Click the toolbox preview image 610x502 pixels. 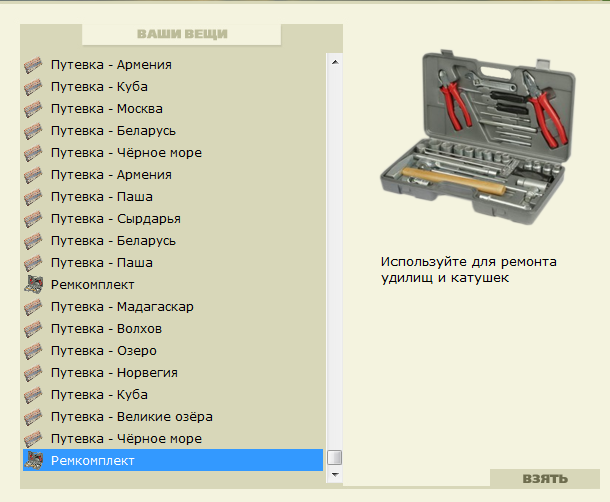(x=478, y=137)
